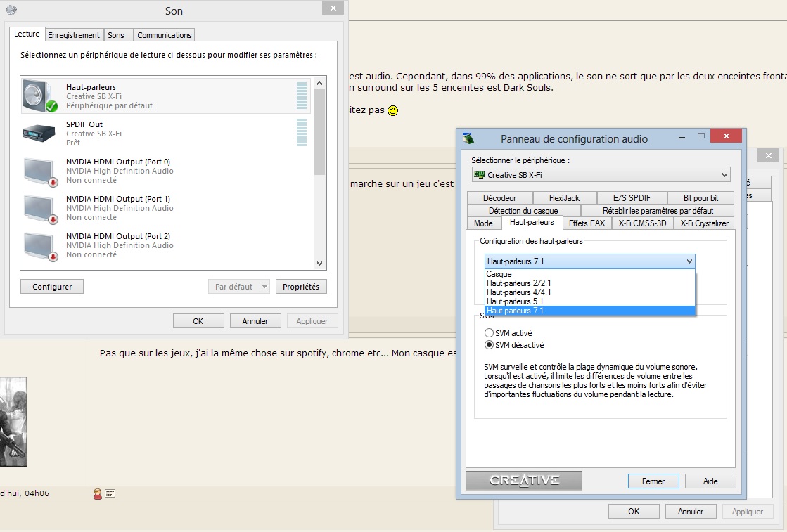Click the Aide button
Image resolution: width=787 pixels, height=532 pixels.
(x=710, y=481)
